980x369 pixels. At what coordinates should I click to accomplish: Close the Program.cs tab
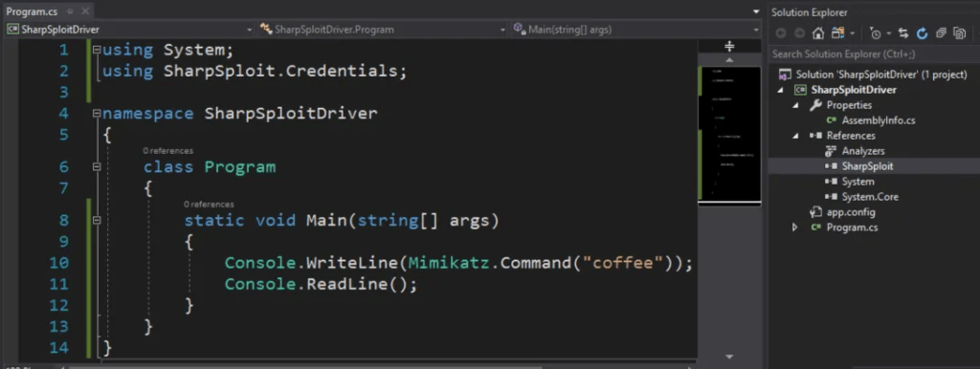tap(85, 11)
